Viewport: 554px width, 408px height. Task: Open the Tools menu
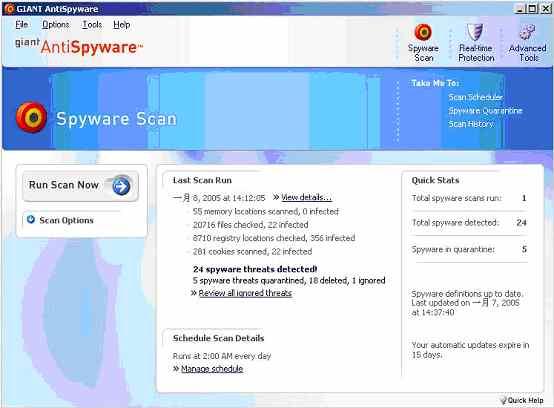(92, 25)
